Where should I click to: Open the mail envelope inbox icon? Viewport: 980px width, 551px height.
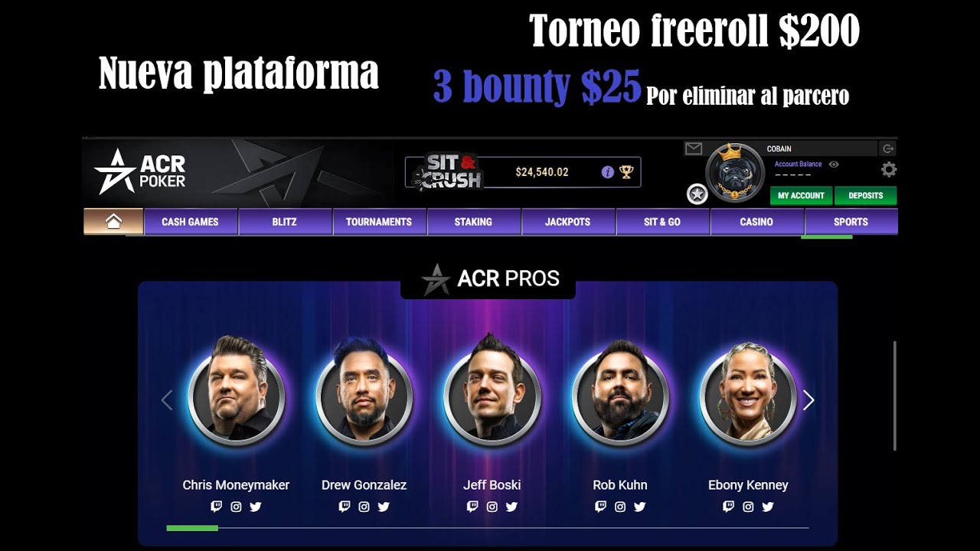pyautogui.click(x=694, y=148)
